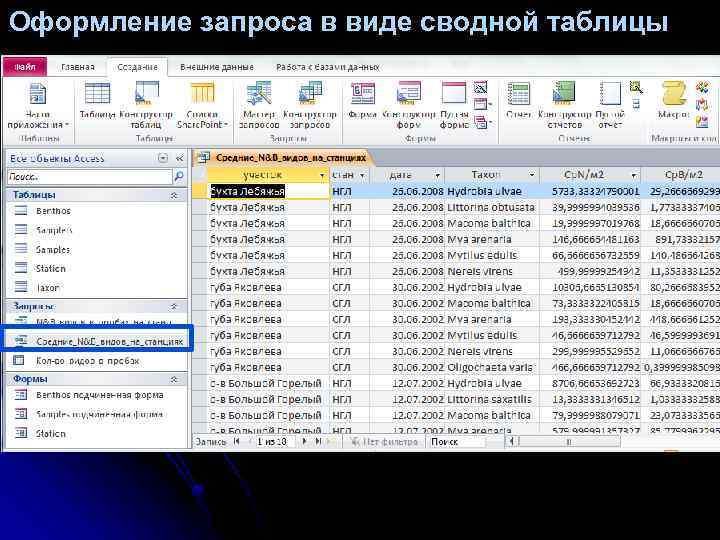Go to next record button
Screen dimensions: 720x540
click(304, 441)
